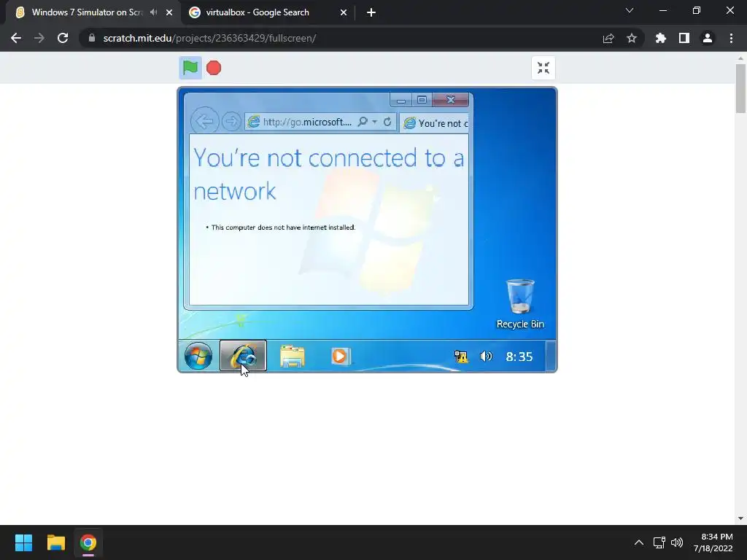Close the simulated IE window
The width and height of the screenshot is (747, 560).
click(x=451, y=100)
